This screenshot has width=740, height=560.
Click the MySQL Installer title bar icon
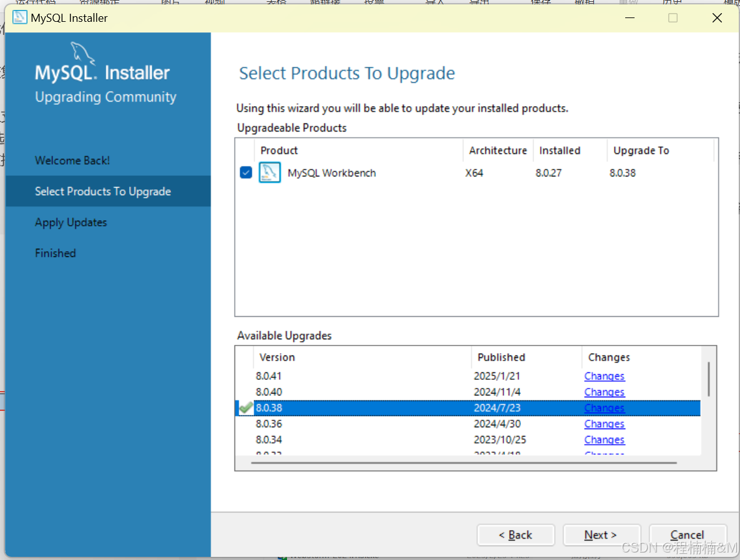20,17
